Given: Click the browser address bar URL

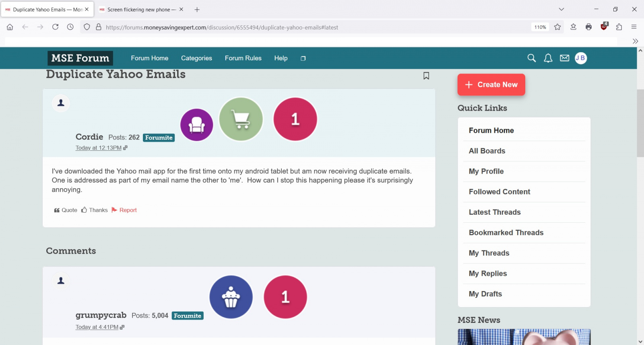Looking at the screenshot, I should click(222, 27).
